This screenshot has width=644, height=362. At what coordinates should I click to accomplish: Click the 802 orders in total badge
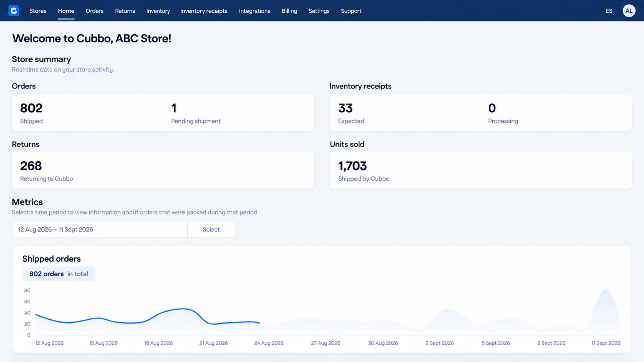(59, 274)
